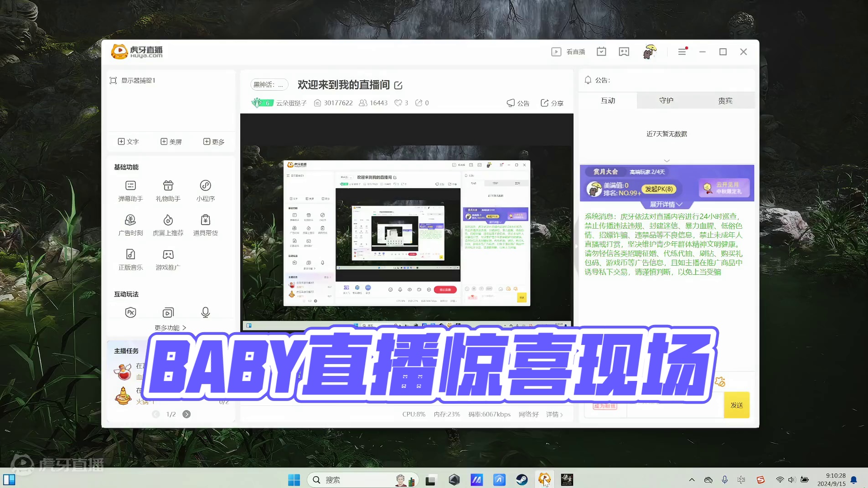Expand 更多功能 more functions
This screenshot has width=868, height=488.
tap(170, 328)
